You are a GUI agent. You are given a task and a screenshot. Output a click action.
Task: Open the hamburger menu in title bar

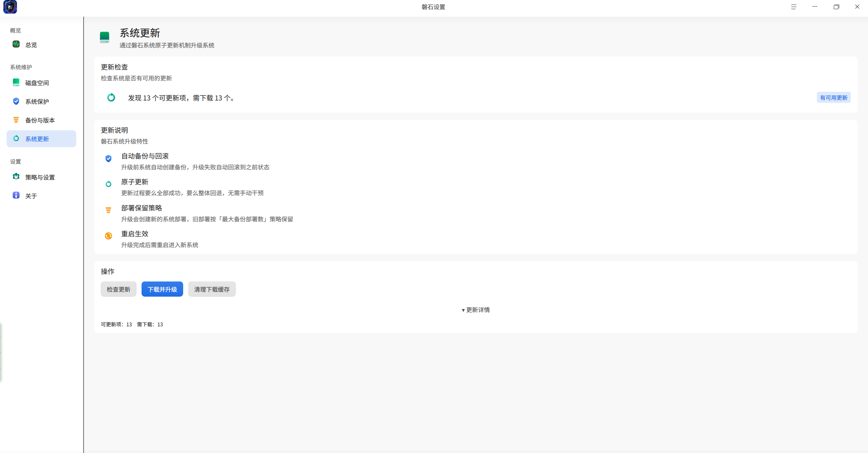tap(794, 7)
